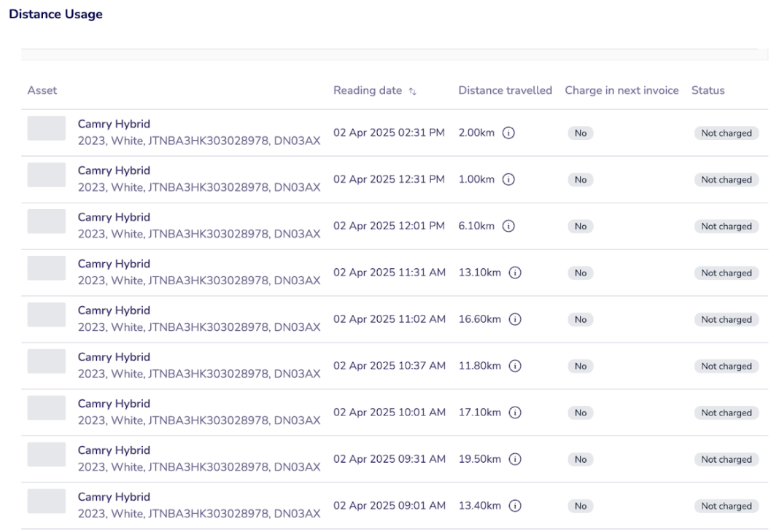Click info icon next to 2.00km distance

point(509,133)
